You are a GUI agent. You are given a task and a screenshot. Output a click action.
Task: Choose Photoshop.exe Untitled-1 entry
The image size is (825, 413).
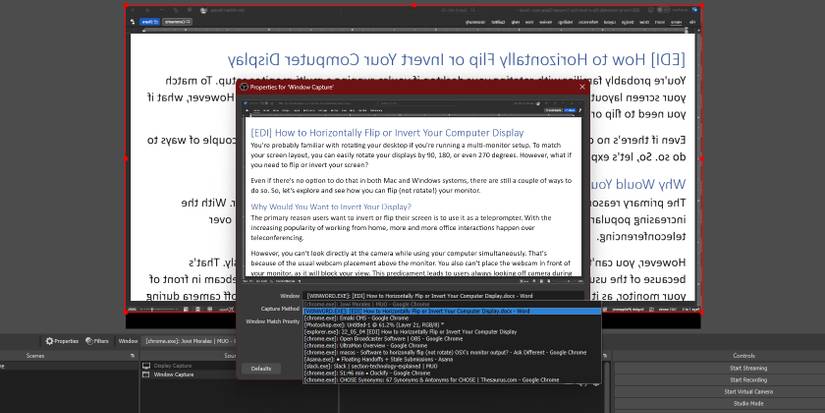[x=452, y=325]
